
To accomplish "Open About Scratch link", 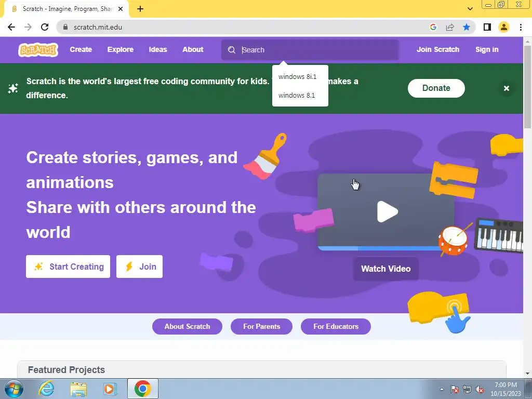I will coord(187,326).
